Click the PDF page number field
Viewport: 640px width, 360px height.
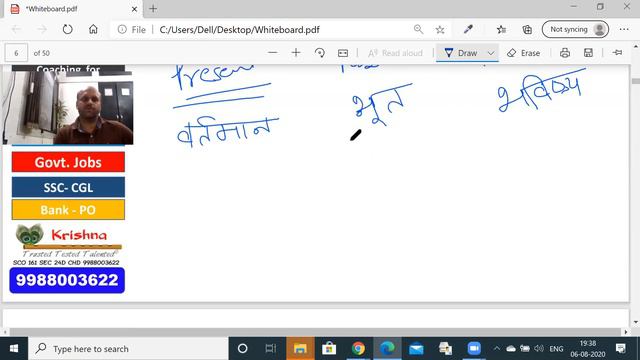[x=16, y=53]
